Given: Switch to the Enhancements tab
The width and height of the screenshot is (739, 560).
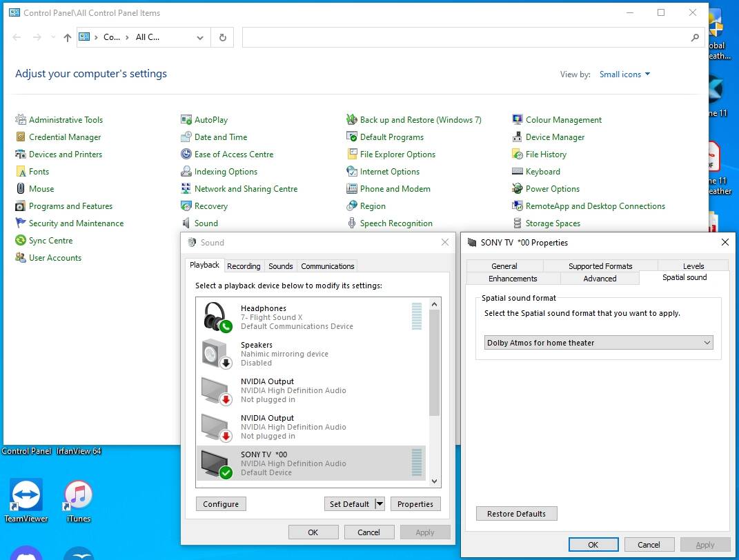Looking at the screenshot, I should [x=512, y=279].
